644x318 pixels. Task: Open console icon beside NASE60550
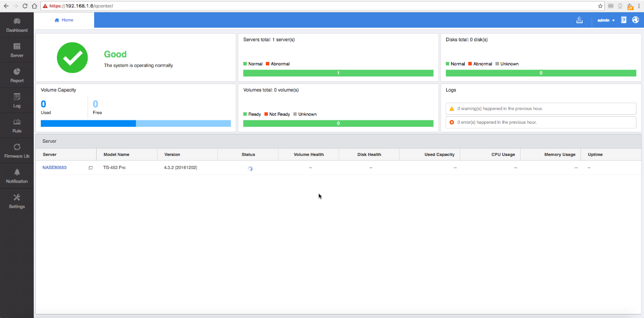91,168
